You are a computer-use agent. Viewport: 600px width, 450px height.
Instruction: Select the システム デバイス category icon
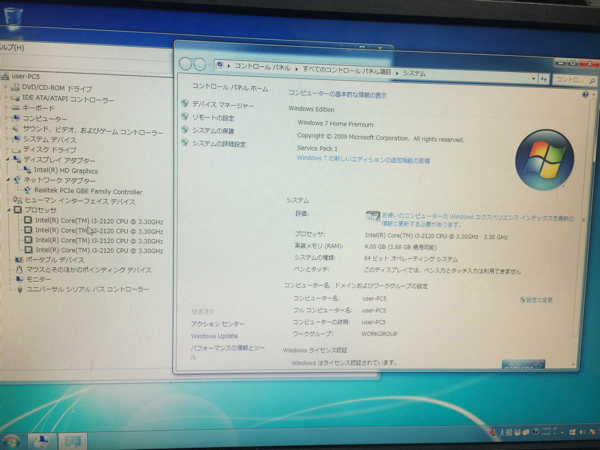[16, 139]
